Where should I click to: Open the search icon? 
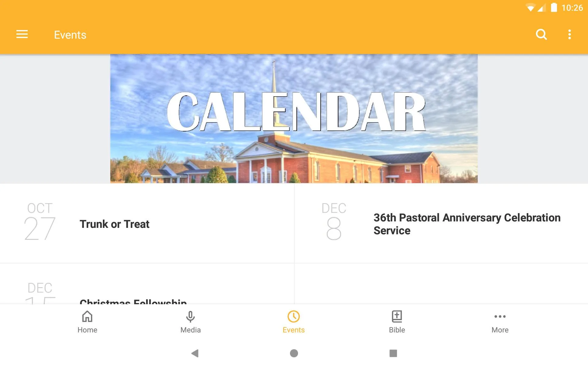(541, 35)
